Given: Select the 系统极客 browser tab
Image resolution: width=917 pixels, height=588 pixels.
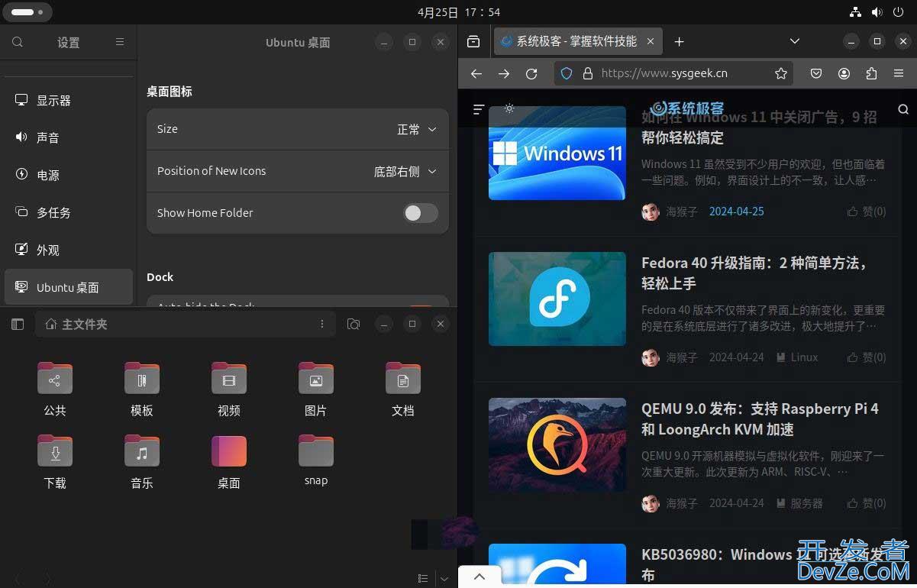Looking at the screenshot, I should tap(576, 41).
